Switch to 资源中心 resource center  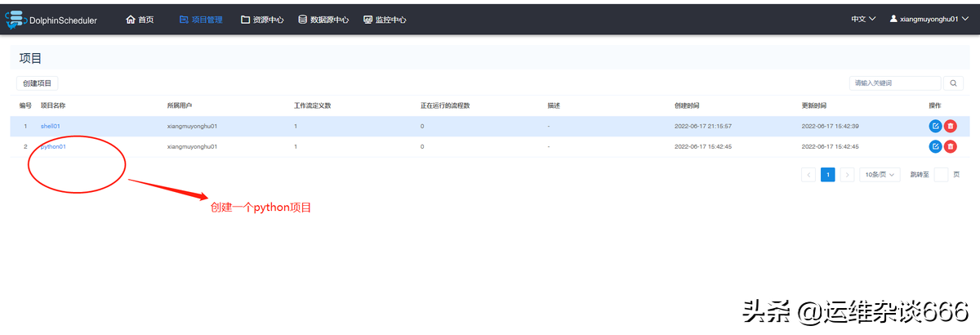[262, 20]
